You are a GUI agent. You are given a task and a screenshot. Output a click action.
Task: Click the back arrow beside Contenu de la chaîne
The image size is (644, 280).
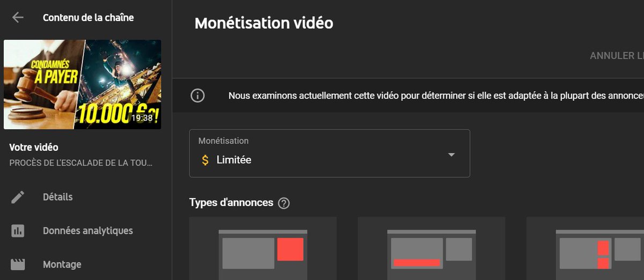18,18
